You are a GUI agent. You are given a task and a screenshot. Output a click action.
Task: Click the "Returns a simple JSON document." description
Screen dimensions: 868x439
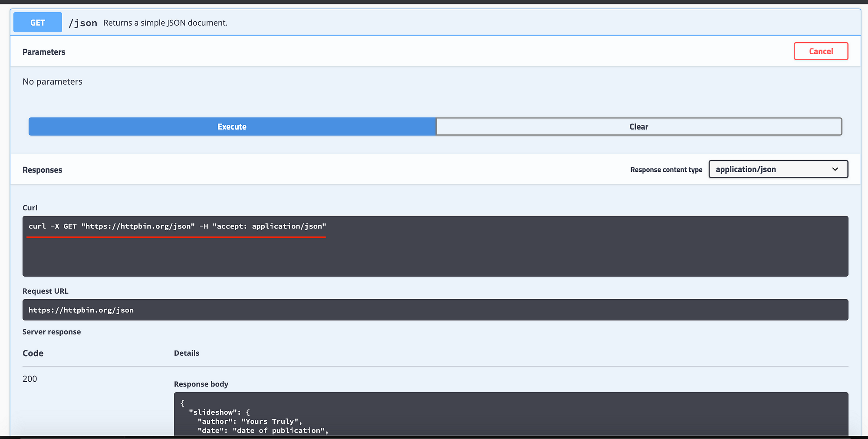(x=165, y=23)
